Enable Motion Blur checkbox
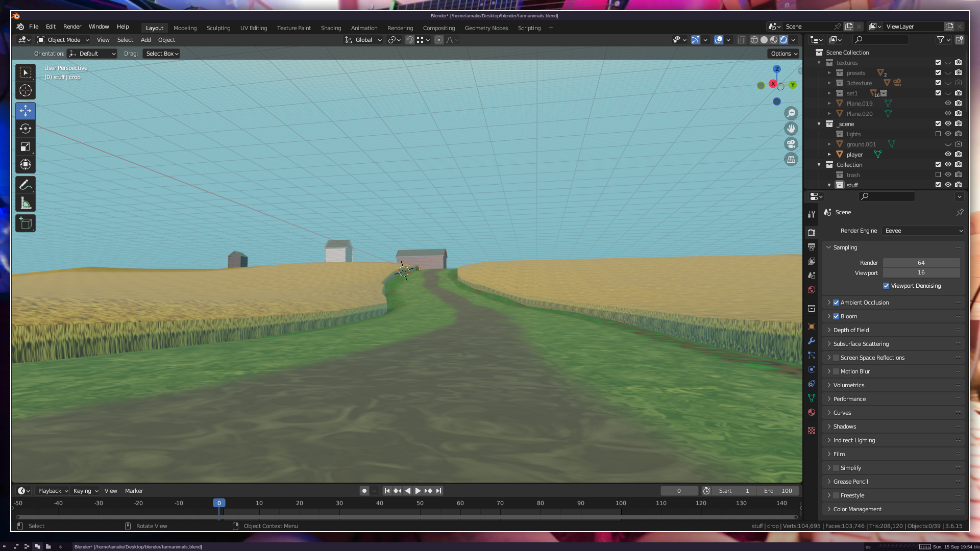 (x=836, y=371)
